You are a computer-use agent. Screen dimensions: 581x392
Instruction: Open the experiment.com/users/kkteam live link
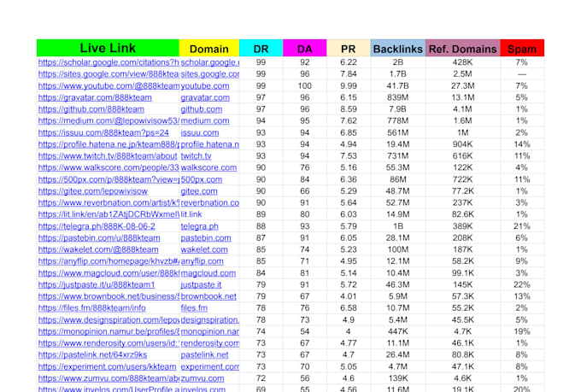(107, 366)
